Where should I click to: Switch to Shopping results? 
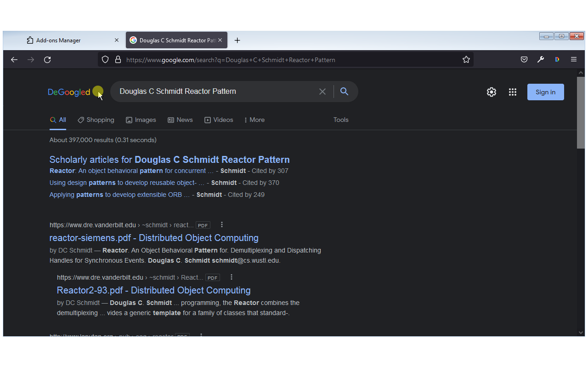[96, 120]
